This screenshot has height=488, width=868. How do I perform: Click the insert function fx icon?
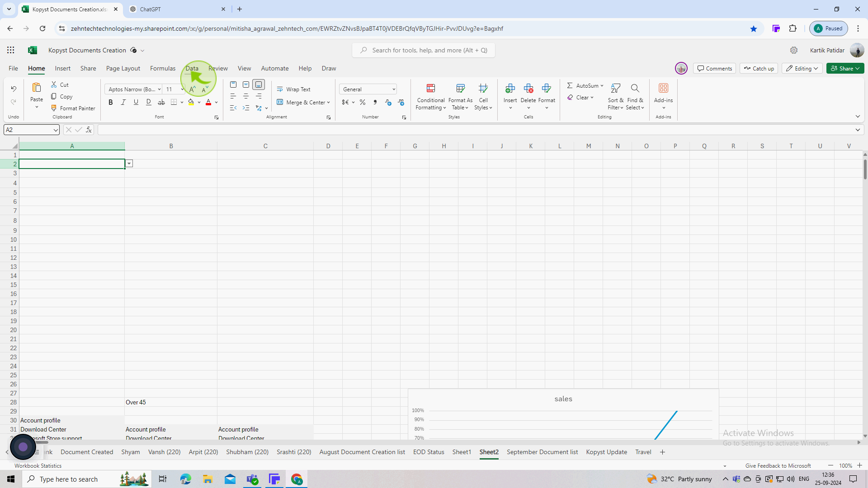pos(89,130)
